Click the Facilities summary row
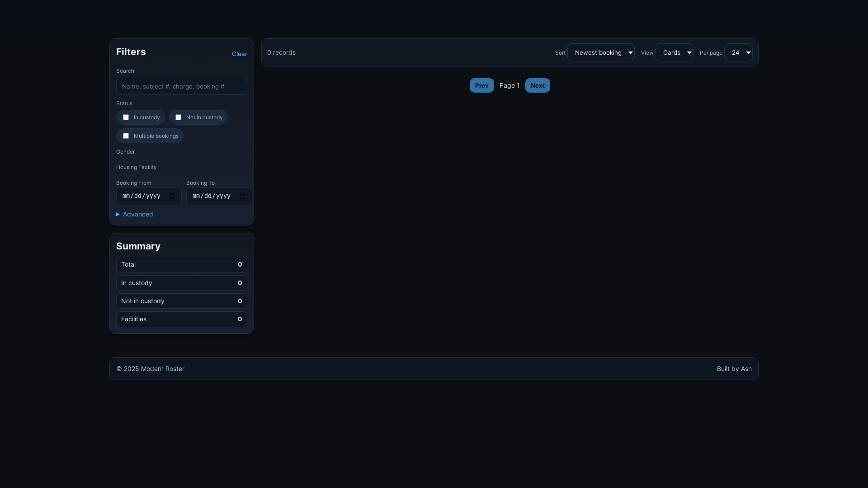The height and width of the screenshot is (488, 868). click(x=181, y=319)
